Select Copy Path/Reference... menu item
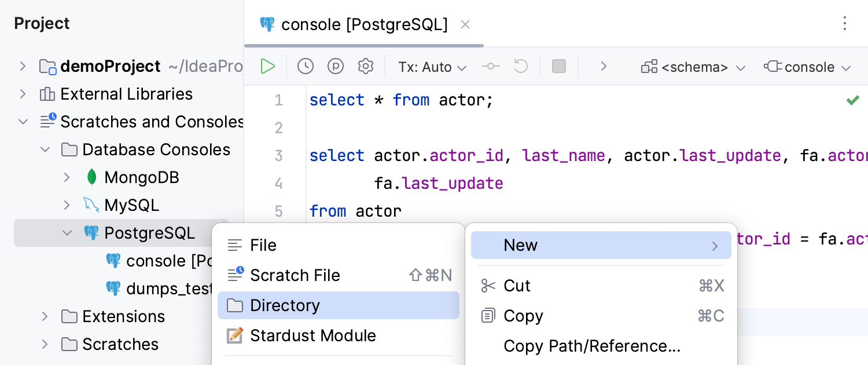868x365 pixels. click(x=601, y=346)
